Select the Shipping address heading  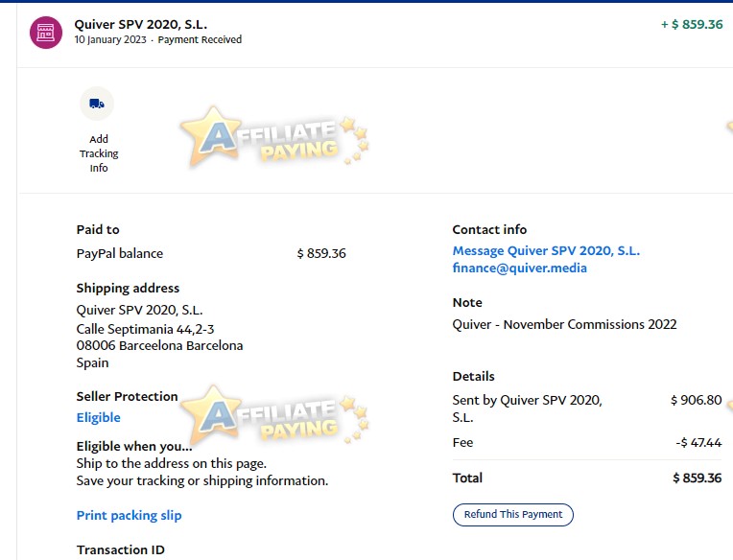(x=129, y=289)
